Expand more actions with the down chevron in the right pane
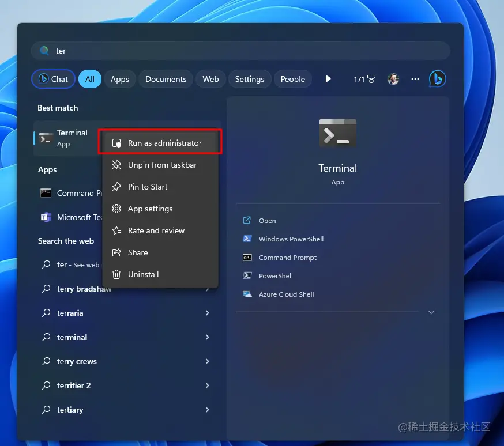 point(431,312)
